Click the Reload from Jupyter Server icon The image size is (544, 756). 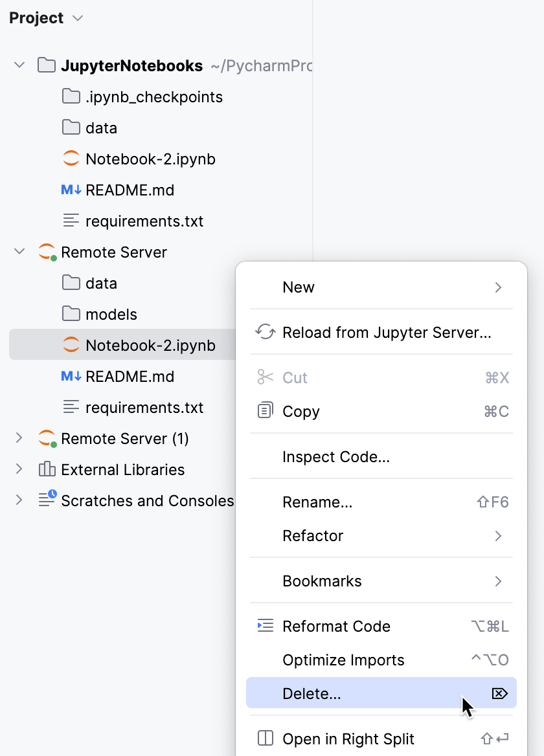pyautogui.click(x=264, y=331)
